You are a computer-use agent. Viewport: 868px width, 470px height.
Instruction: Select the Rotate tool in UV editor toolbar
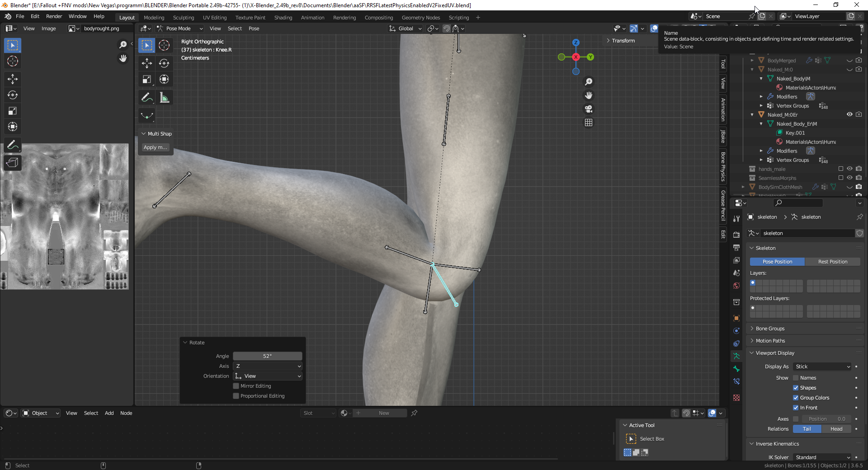tap(13, 95)
